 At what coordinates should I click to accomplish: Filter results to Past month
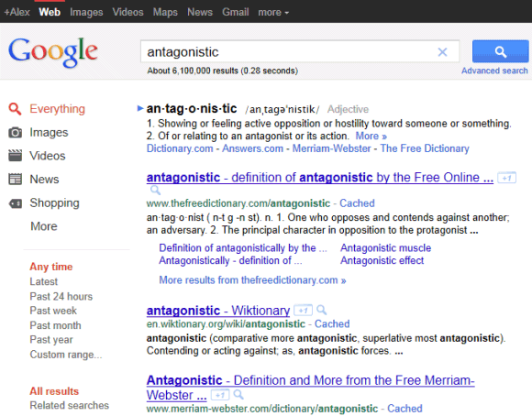[x=55, y=325]
